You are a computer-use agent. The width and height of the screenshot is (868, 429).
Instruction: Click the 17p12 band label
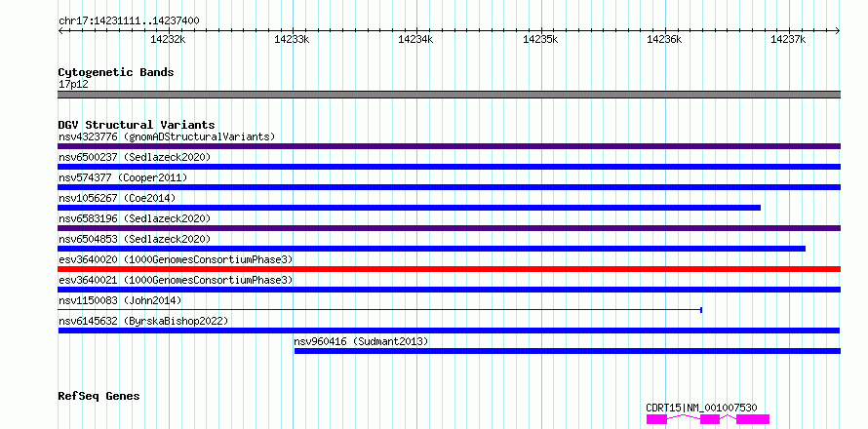tap(73, 85)
